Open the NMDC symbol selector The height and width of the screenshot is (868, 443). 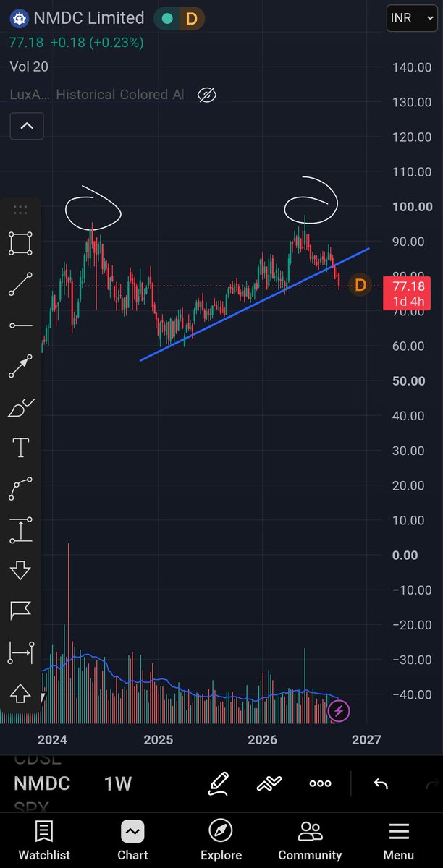tap(42, 783)
